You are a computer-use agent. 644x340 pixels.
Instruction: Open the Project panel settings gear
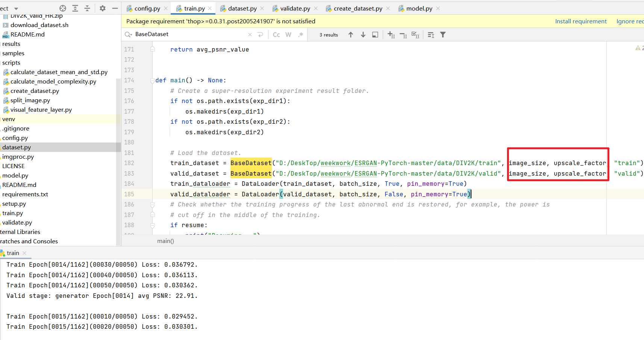[x=102, y=8]
